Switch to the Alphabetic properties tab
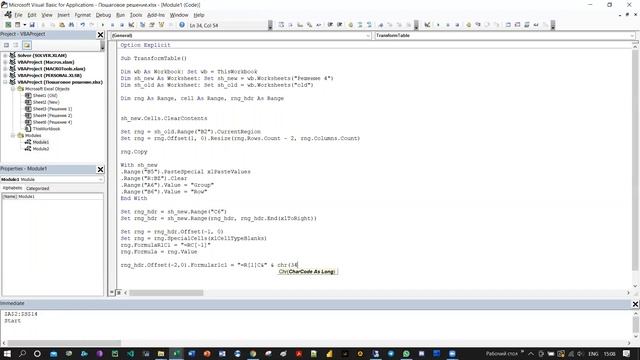The height and width of the screenshot is (360, 640). [12, 188]
